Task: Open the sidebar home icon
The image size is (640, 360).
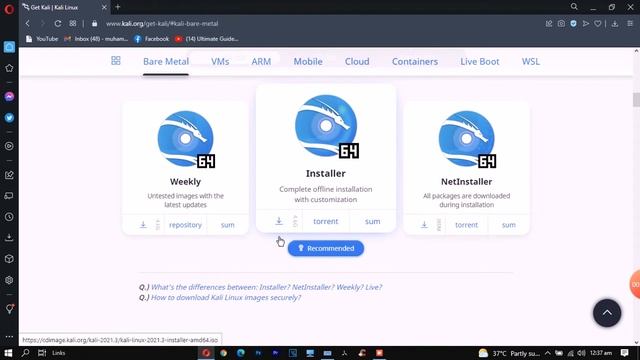Action: pos(9,47)
